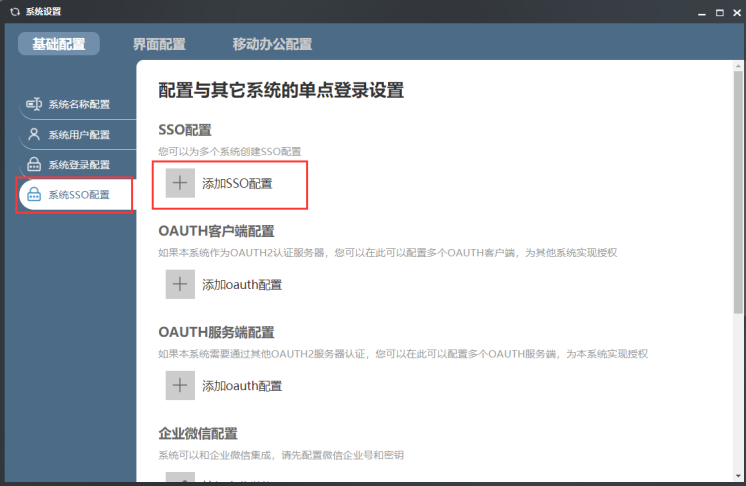Screen dimensions: 746x486
Task: Click the 您可以为多个系统创建SSO配置 description
Action: 229,152
